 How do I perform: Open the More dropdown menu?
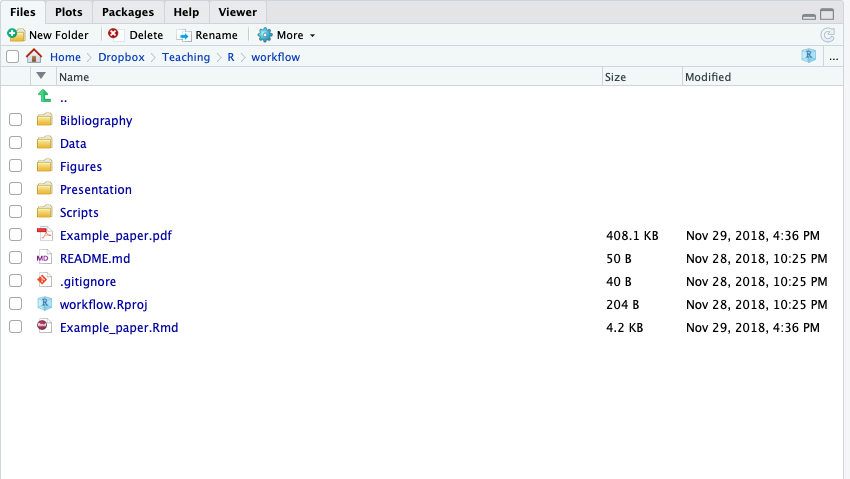tap(286, 35)
